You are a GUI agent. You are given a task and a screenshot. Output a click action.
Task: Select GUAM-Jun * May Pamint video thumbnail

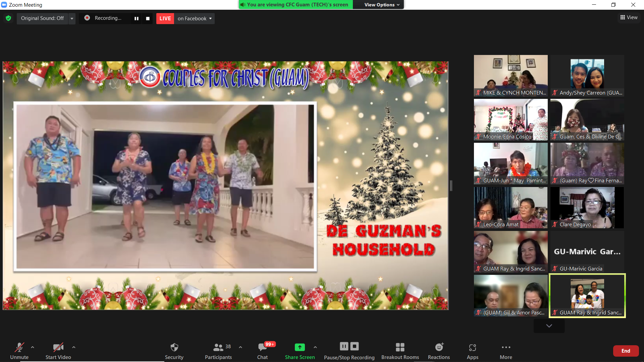[511, 164]
